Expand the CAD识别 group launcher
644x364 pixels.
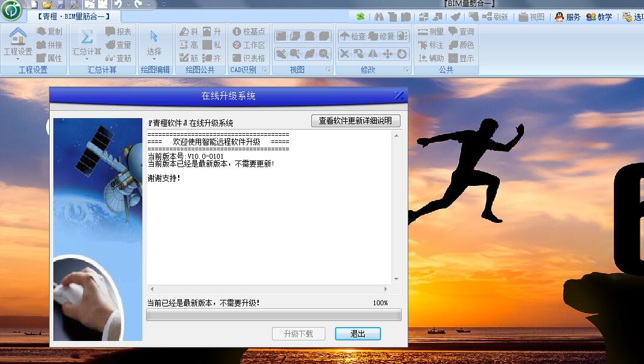264,70
